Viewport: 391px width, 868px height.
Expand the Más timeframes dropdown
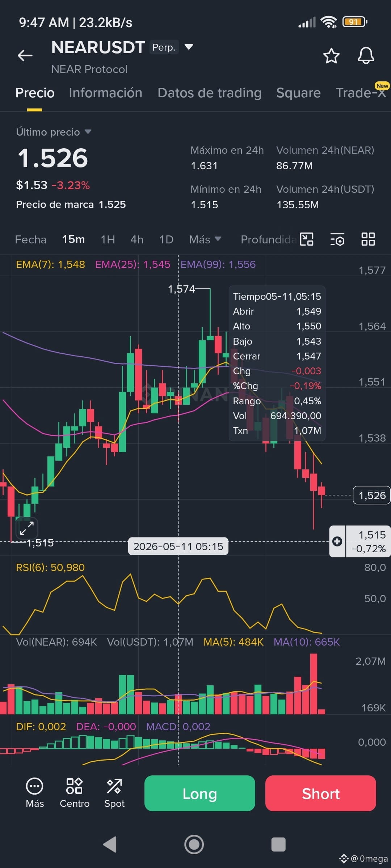[x=205, y=239]
